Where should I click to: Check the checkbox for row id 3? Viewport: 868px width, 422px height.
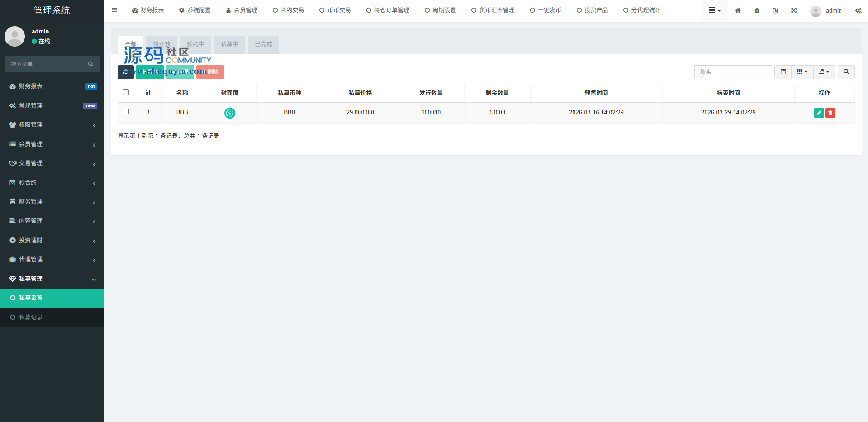tap(126, 112)
